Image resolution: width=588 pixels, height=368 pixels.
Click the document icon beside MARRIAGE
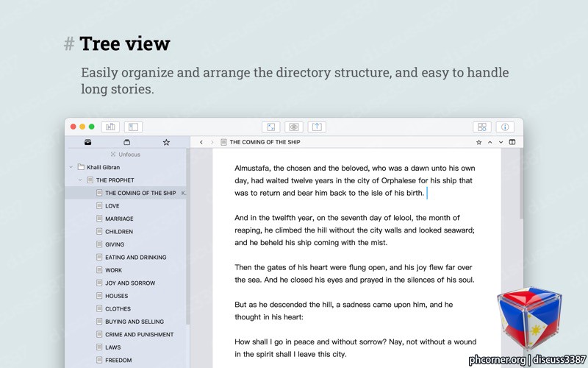coord(99,218)
